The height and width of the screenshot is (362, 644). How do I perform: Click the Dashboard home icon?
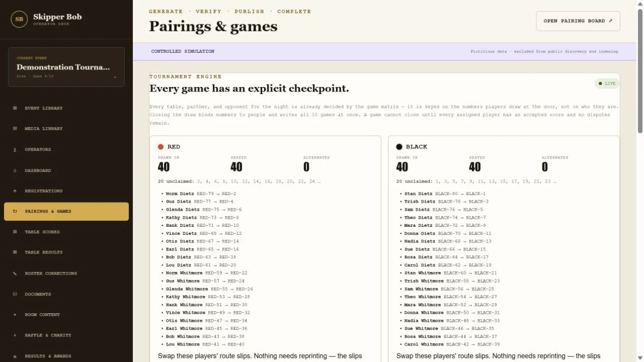pyautogui.click(x=15, y=170)
